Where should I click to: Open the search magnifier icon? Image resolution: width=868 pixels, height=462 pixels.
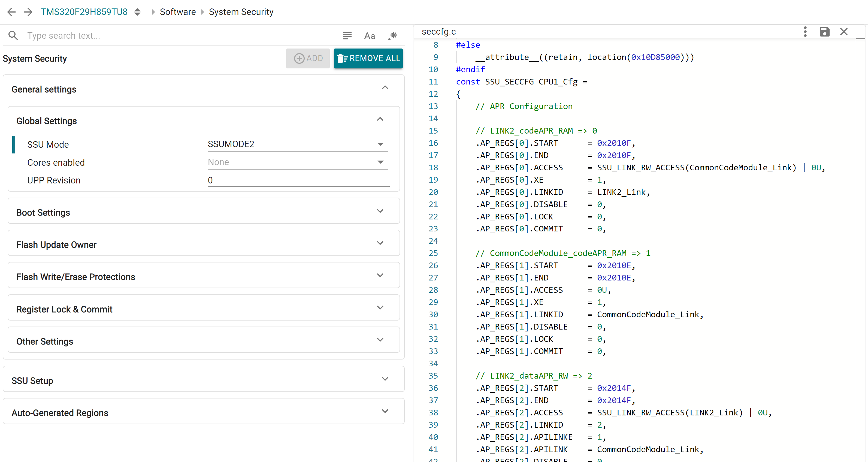[x=13, y=35]
